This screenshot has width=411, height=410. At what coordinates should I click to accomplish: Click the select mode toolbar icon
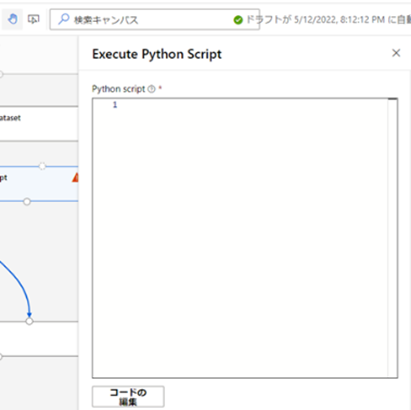(33, 19)
